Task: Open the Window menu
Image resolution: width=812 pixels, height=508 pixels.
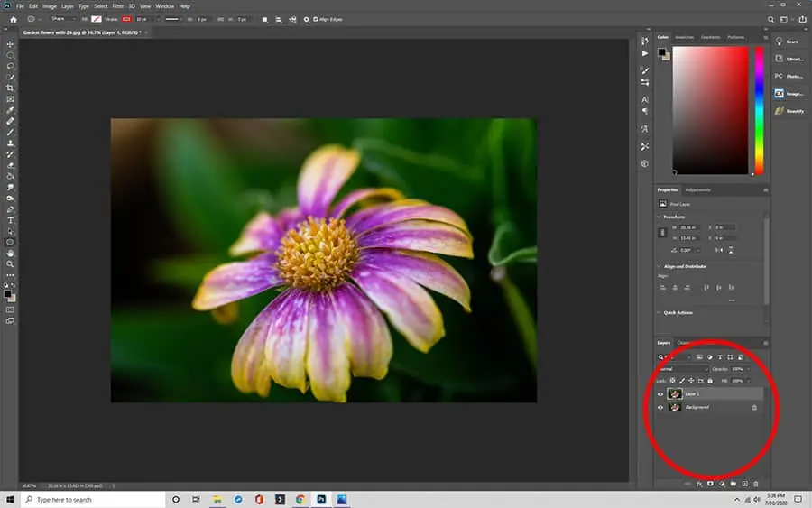Action: tap(165, 6)
